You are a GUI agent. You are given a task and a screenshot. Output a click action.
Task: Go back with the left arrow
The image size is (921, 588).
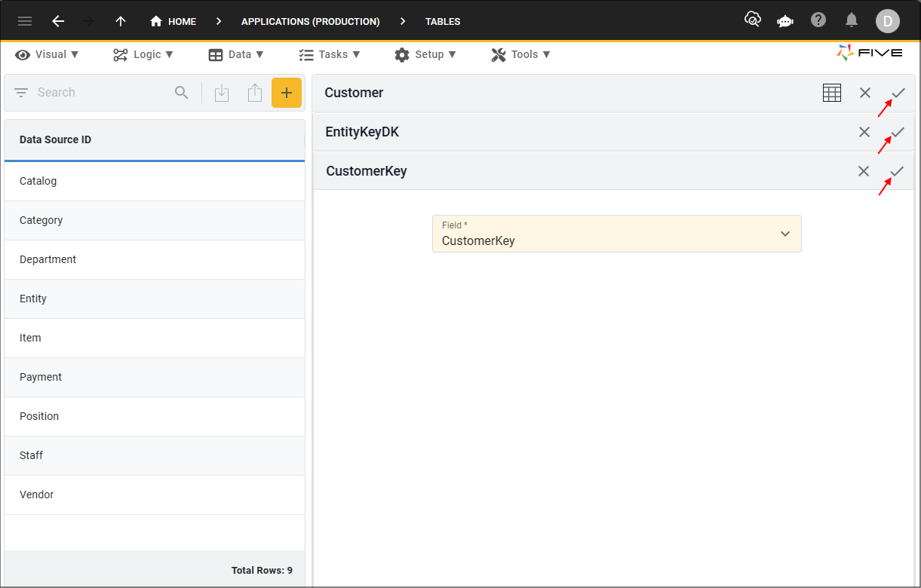click(x=58, y=21)
